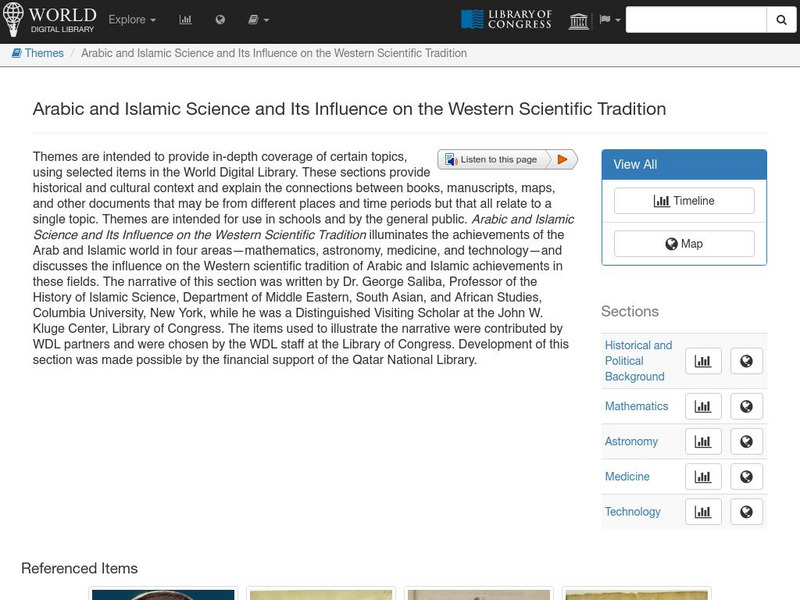Follow the Mathematics section link
The image size is (800, 600).
(x=639, y=406)
